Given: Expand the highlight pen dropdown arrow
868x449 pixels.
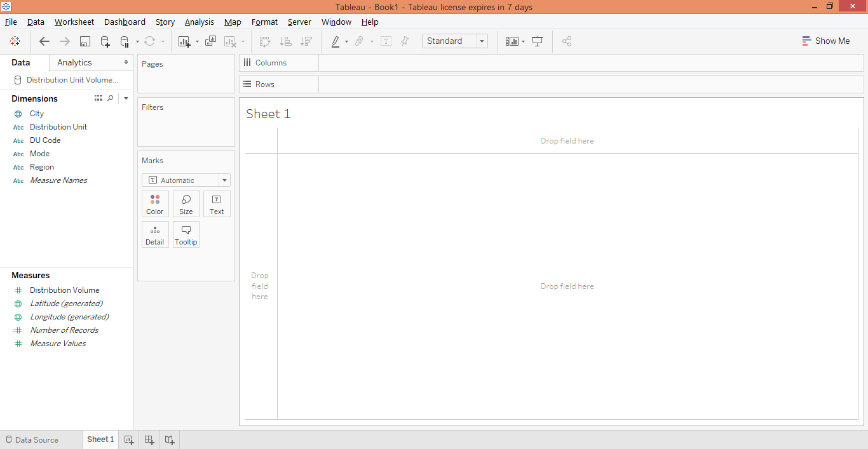Looking at the screenshot, I should [346, 42].
